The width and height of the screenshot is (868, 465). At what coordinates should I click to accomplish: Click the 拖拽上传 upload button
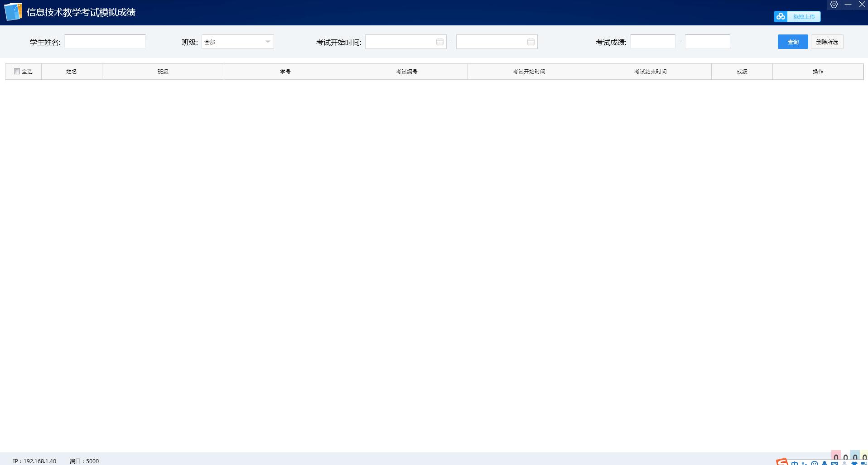coord(797,17)
